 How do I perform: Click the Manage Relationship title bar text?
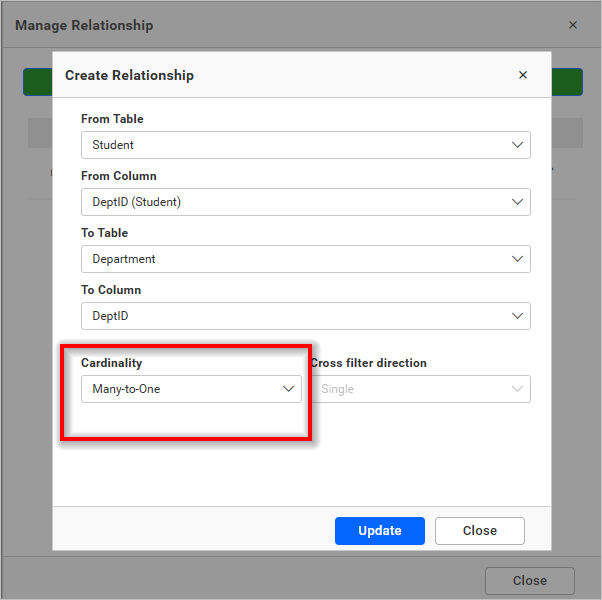[84, 25]
